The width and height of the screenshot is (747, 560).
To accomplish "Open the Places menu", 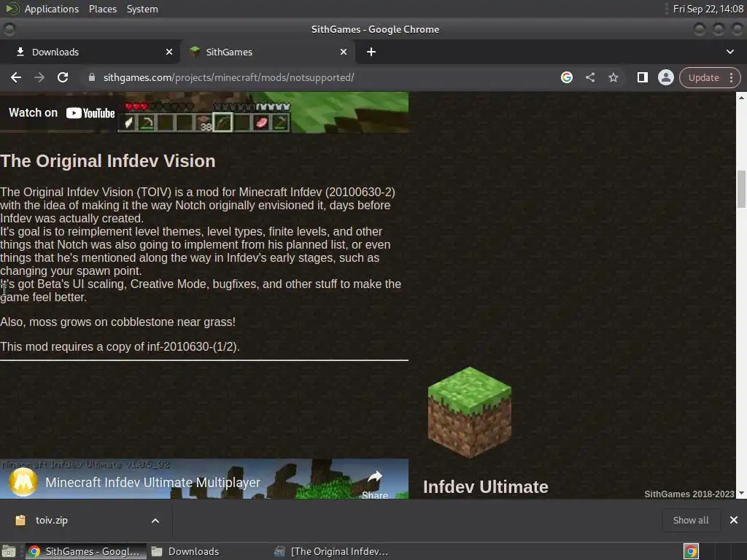I will pos(102,9).
